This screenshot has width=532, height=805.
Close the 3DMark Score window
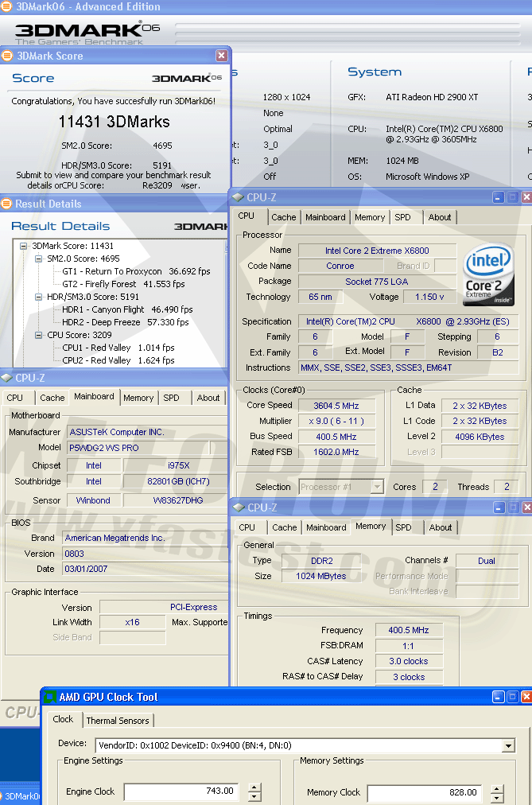coord(222,56)
